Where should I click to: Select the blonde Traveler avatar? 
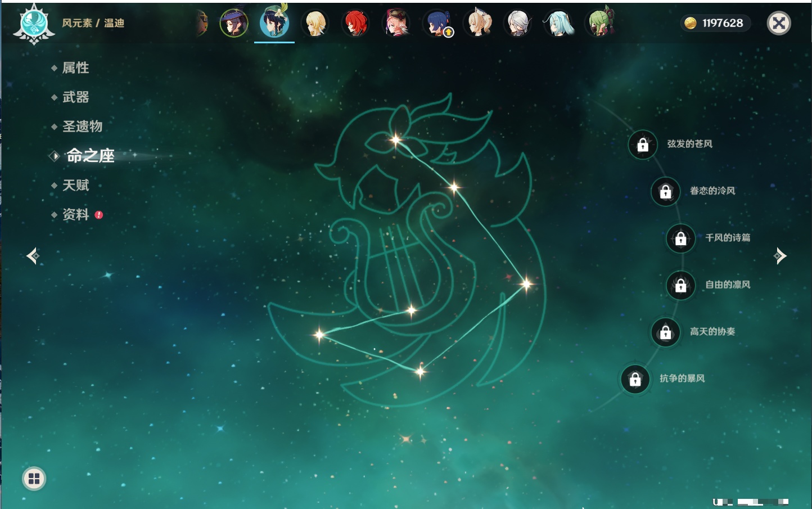315,24
